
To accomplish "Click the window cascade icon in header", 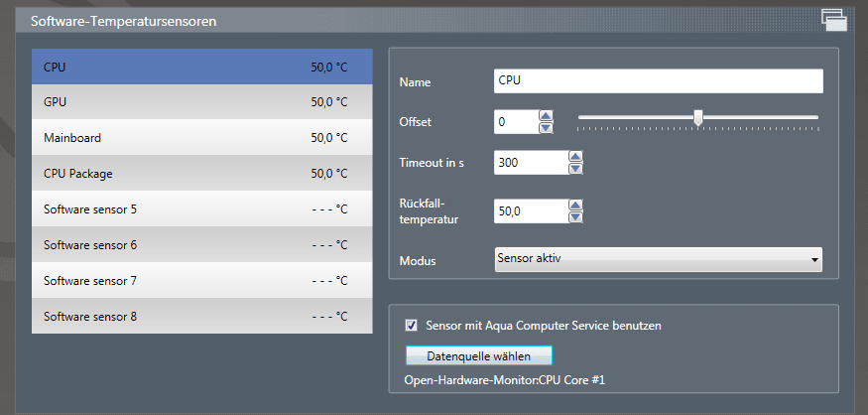I will (x=832, y=19).
